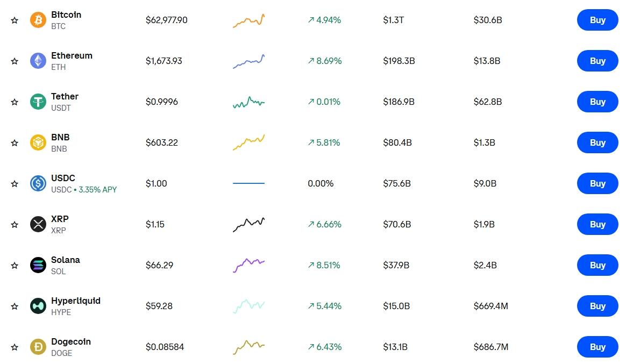Screen dimensions: 626x364
Task: Click the Buy button for Tether
Action: (597, 102)
